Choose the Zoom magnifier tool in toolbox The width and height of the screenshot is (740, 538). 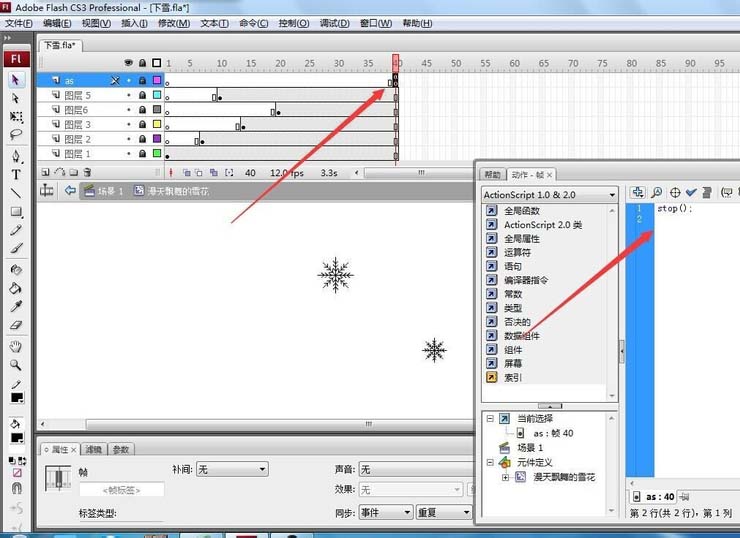click(x=16, y=364)
